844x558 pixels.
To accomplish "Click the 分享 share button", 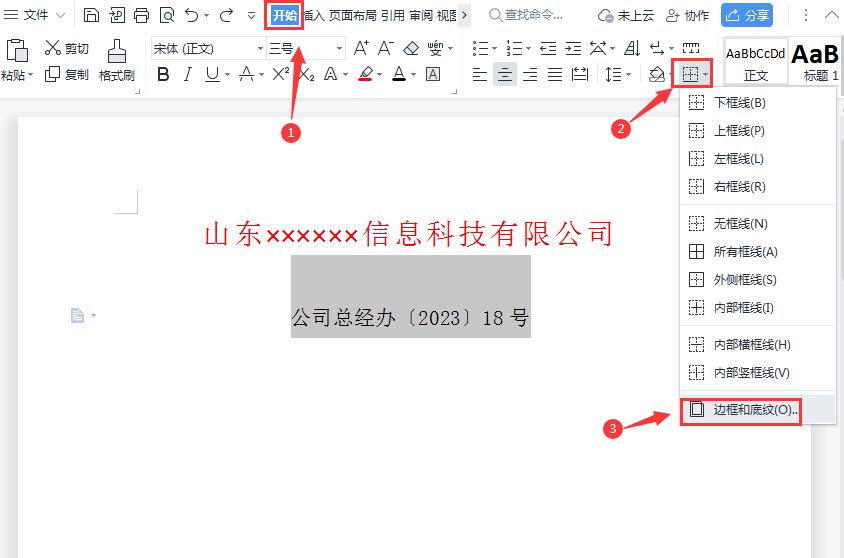I will (x=747, y=15).
